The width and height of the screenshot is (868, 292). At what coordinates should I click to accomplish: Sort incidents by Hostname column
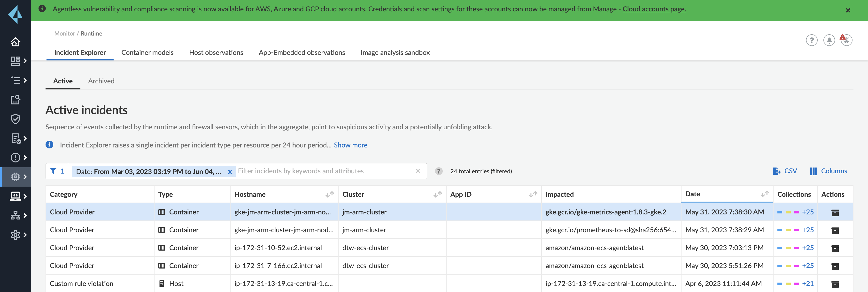tap(330, 194)
